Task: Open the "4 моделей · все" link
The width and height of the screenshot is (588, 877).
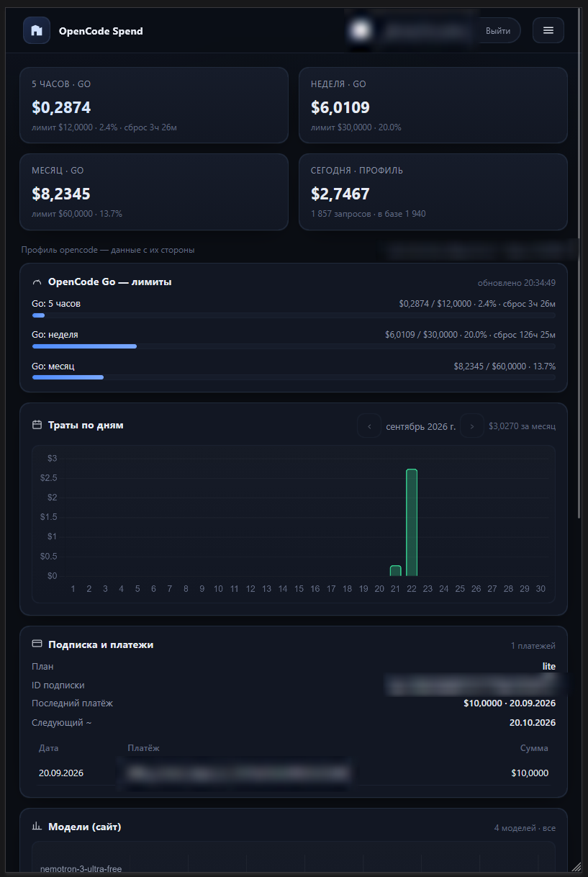Action: [525, 828]
